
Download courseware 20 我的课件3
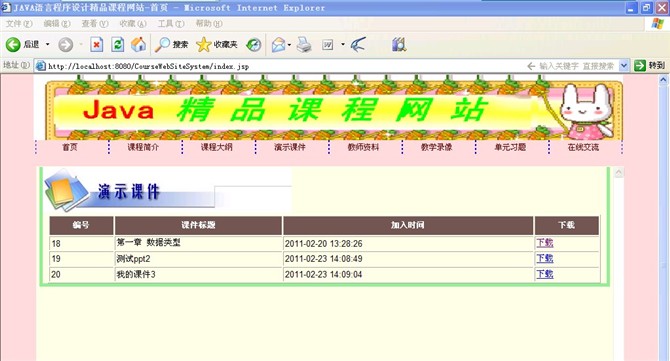(545, 273)
